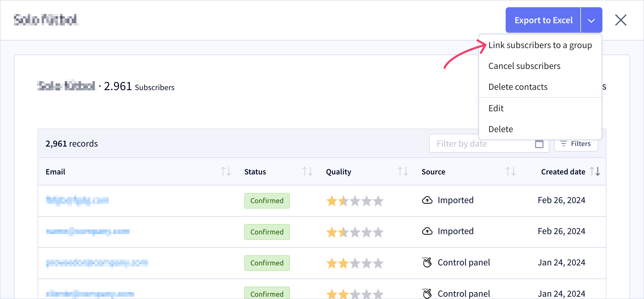Sort records by Quality column
This screenshot has width=644, height=299.
click(x=403, y=172)
